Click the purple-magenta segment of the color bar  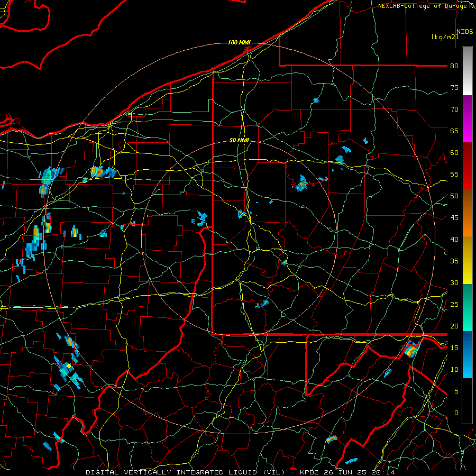click(x=467, y=118)
